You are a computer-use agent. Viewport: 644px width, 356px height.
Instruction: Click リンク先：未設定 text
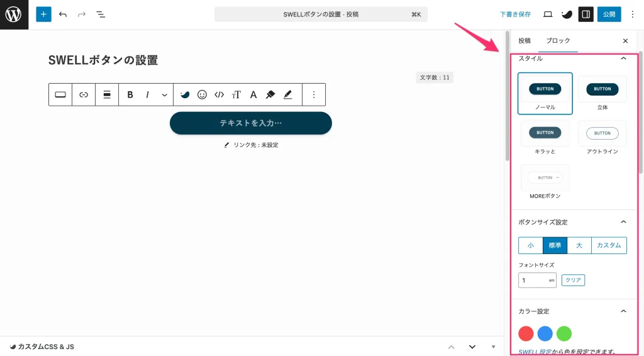[256, 145]
